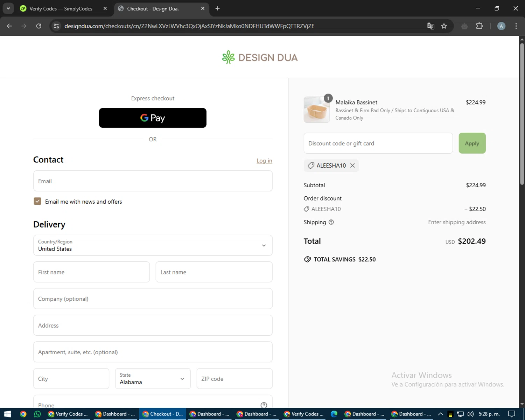This screenshot has height=420, width=525.
Task: Switch to Checkout - D... taskbar window
Action: click(163, 414)
